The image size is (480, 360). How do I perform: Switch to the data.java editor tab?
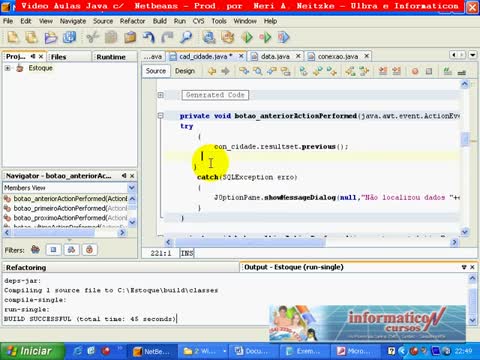275,57
